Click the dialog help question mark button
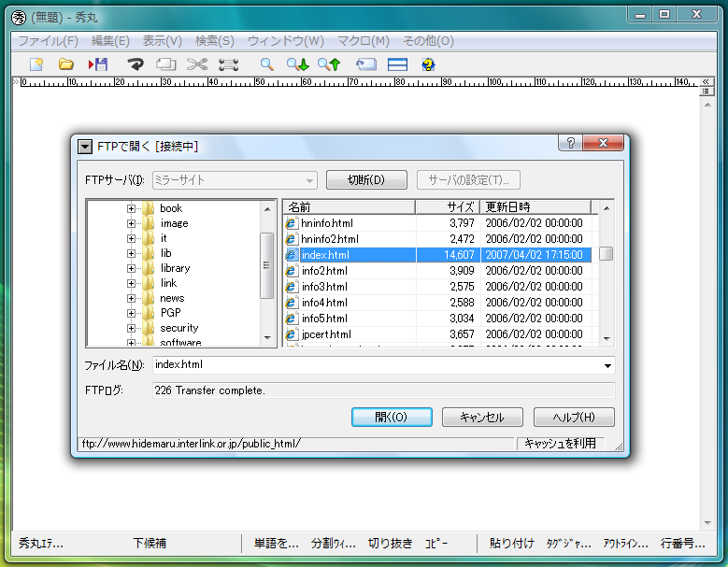 tap(571, 143)
